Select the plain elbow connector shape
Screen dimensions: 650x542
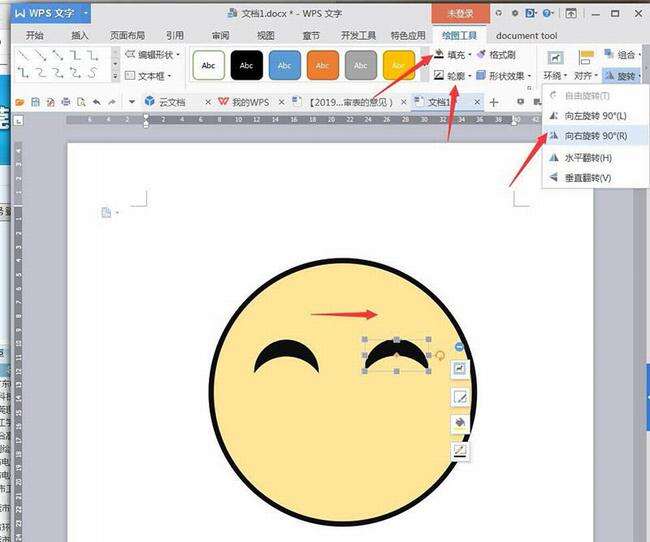pyautogui.click(x=75, y=55)
